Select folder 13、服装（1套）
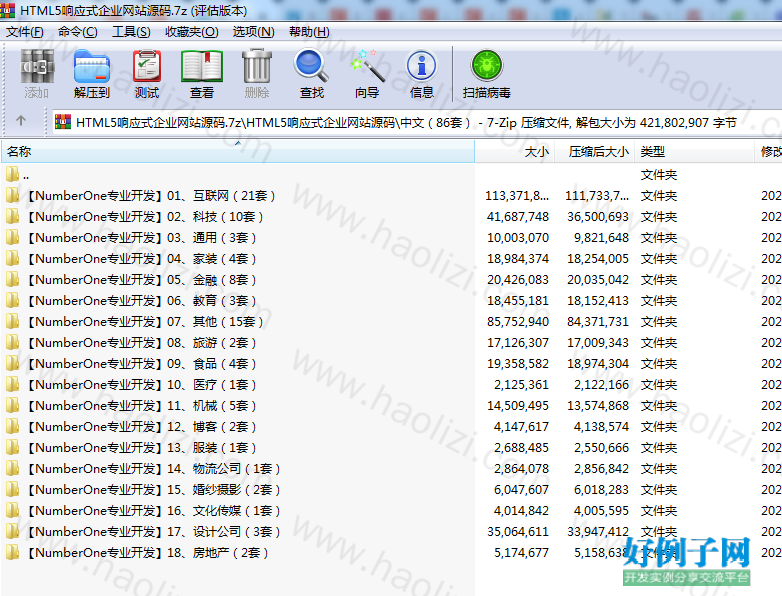 click(142, 447)
